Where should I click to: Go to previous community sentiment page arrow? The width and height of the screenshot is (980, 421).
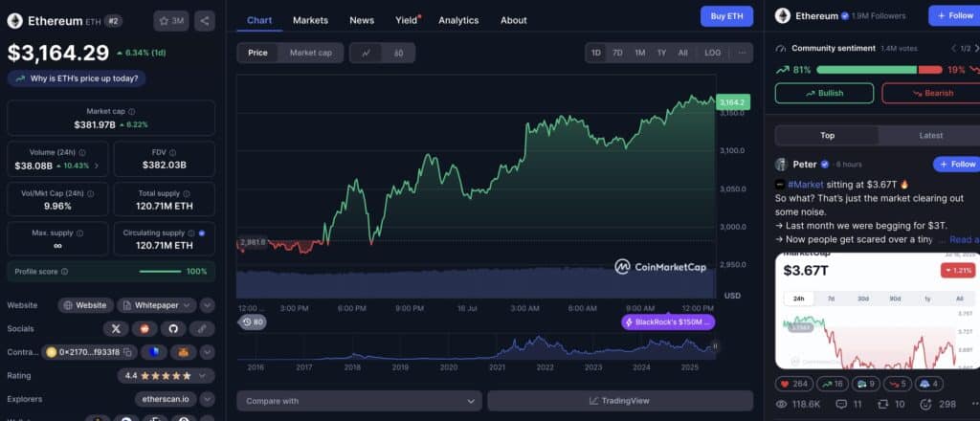pos(954,48)
